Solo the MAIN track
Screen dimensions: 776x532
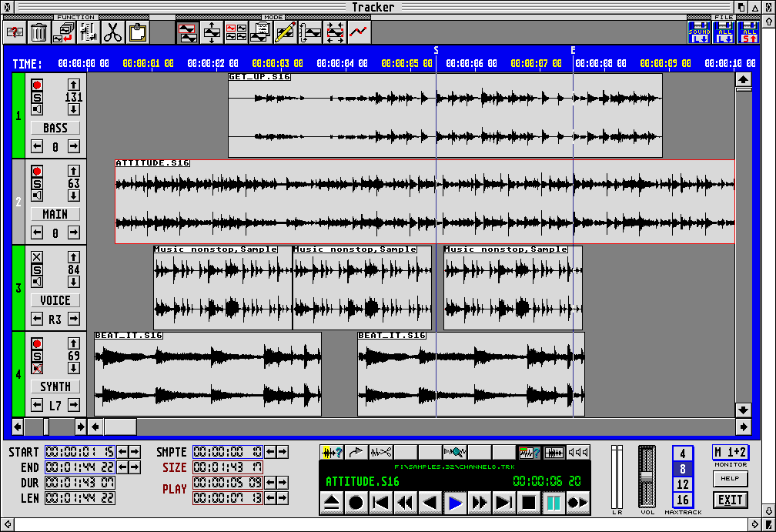[37, 183]
